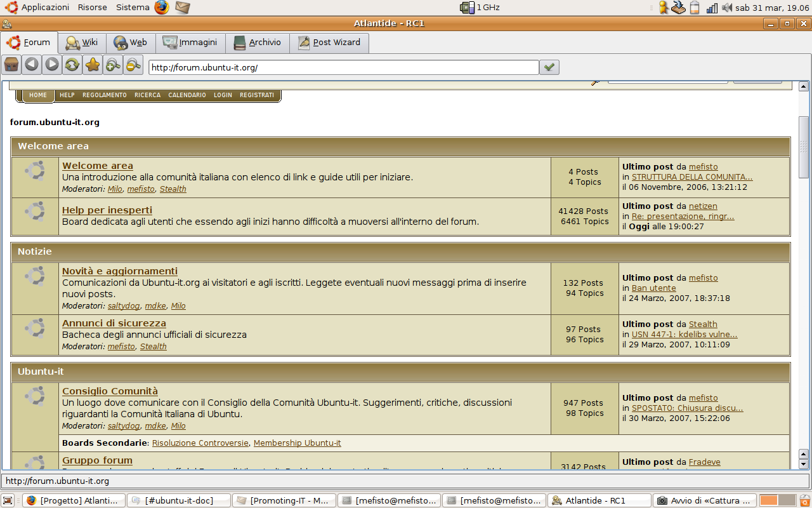Open the Applicazioni menu
Viewport: 812px width, 508px height.
click(45, 7)
